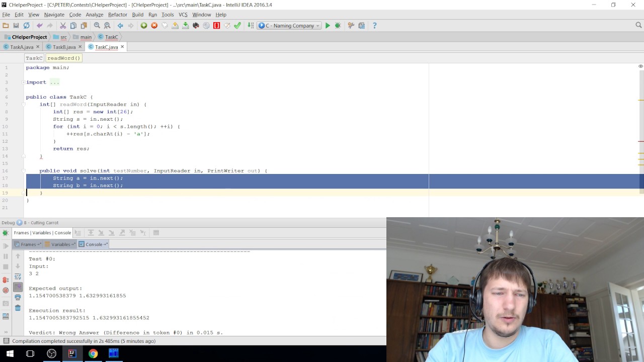
Task: Resume program in debug panel
Action: pos(6,246)
